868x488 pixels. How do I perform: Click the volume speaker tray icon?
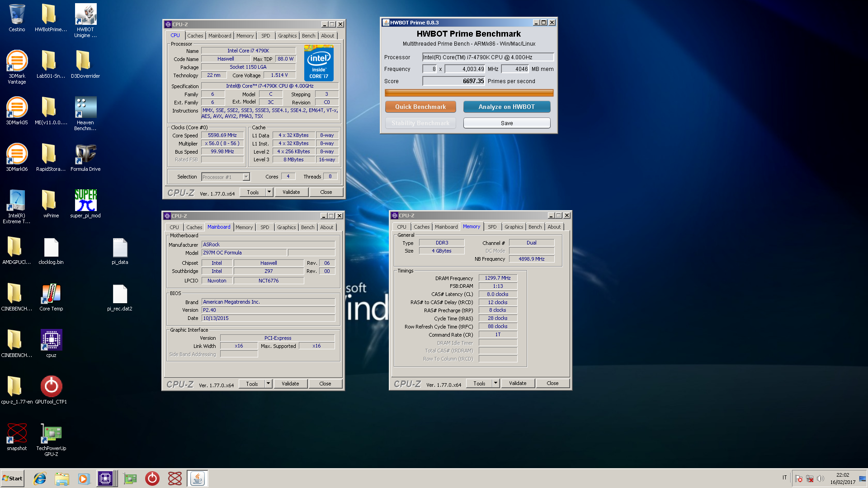tap(821, 479)
